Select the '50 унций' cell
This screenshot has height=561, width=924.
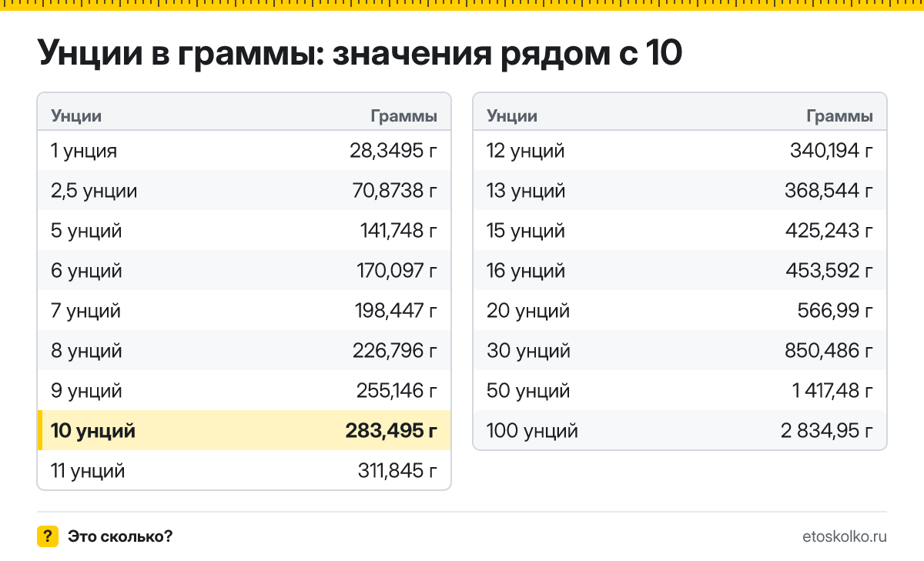[x=528, y=391]
